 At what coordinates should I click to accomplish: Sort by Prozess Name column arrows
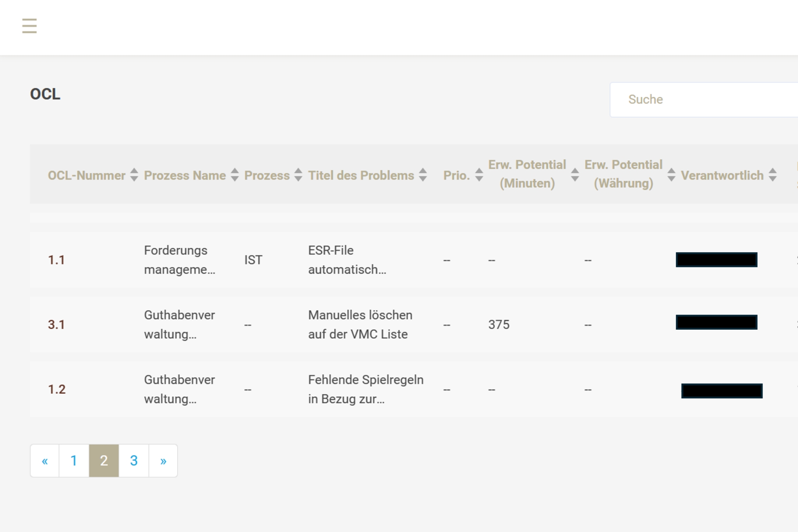coord(235,175)
